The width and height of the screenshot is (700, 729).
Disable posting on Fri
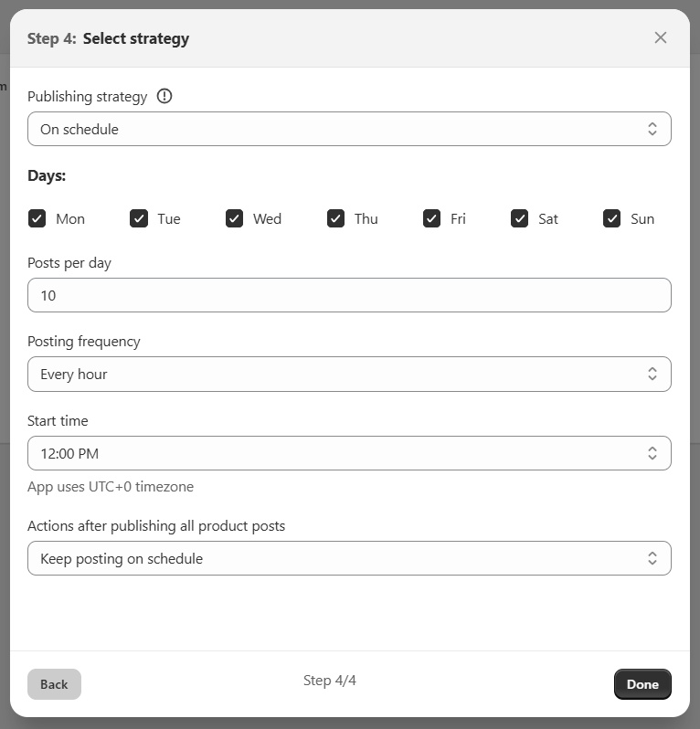click(432, 218)
